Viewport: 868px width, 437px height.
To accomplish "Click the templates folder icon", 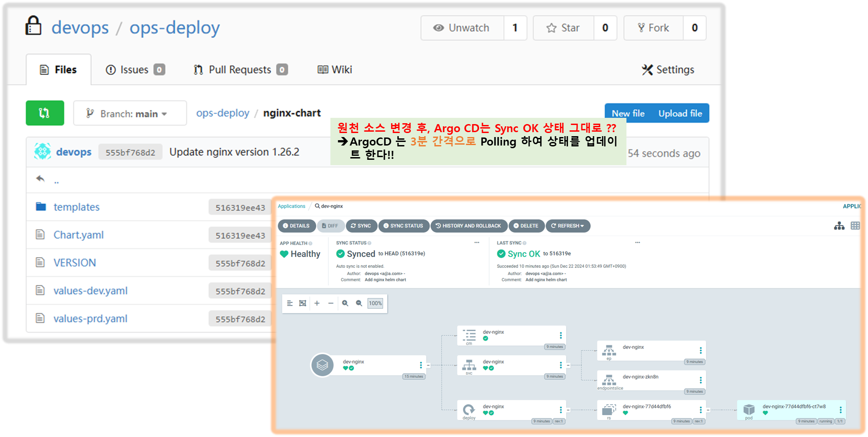I will [41, 207].
